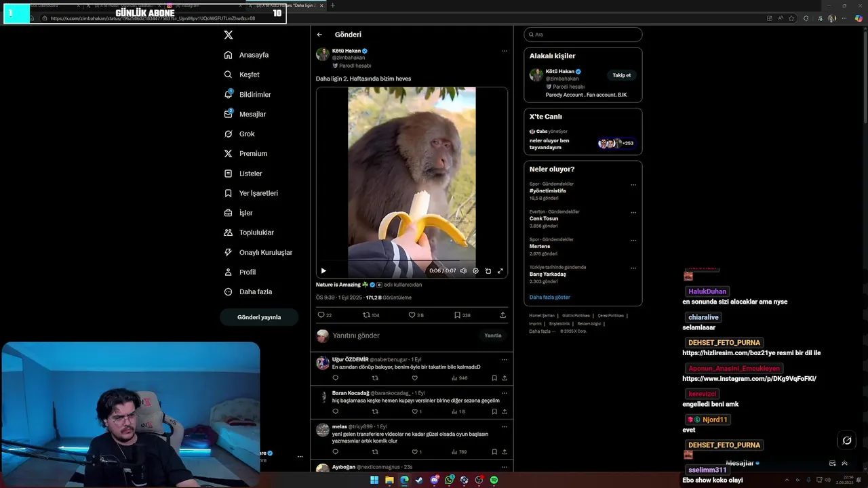Open Listeler in the sidebar
The image size is (868, 488).
243,174
